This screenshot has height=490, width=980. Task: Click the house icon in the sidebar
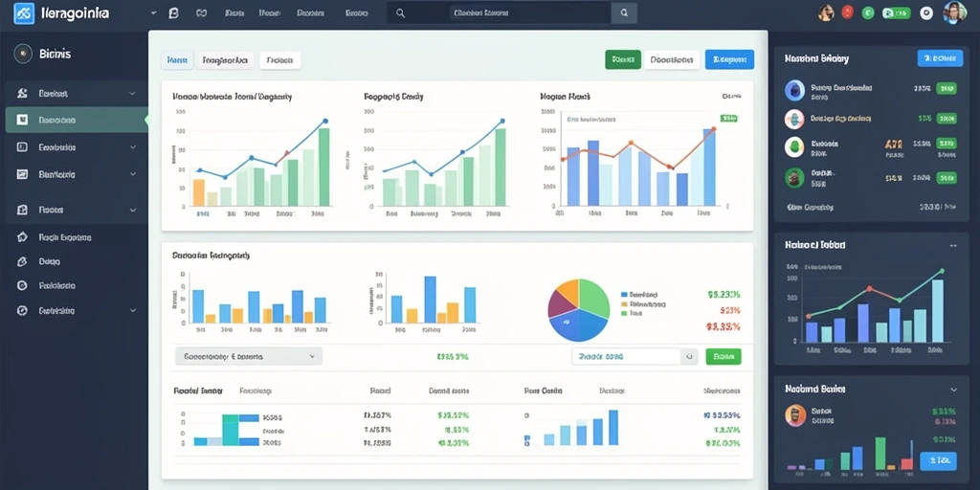[23, 237]
